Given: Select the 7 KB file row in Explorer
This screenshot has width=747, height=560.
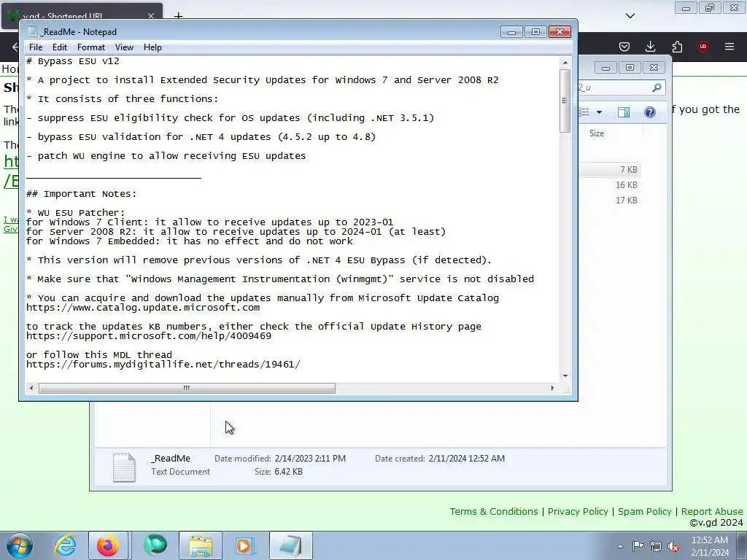Looking at the screenshot, I should 610,169.
